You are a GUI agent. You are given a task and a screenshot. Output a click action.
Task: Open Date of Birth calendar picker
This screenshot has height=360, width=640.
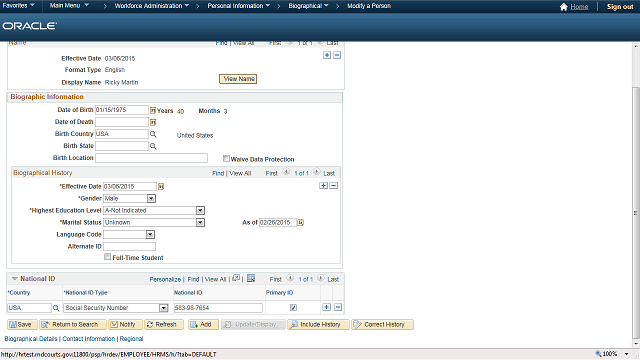coord(153,110)
